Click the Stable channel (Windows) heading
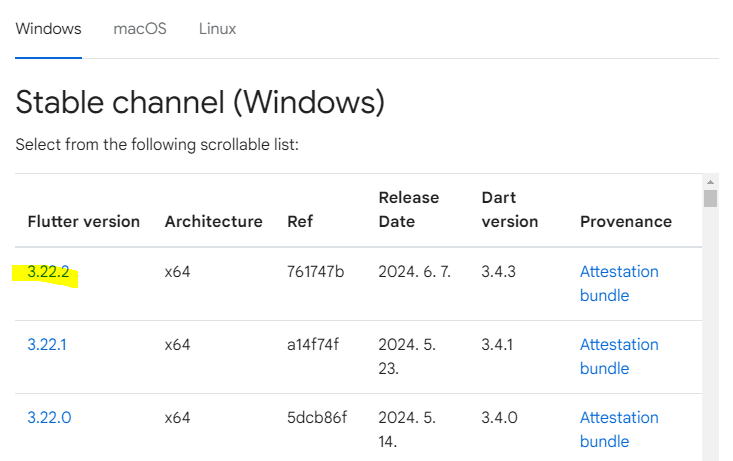This screenshot has height=461, width=733. tap(200, 102)
